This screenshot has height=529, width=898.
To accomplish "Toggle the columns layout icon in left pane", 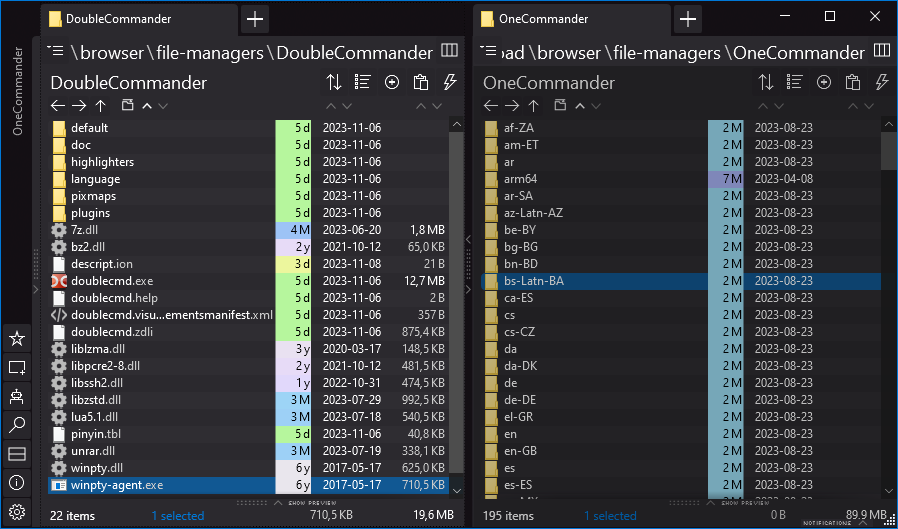I will tap(449, 51).
